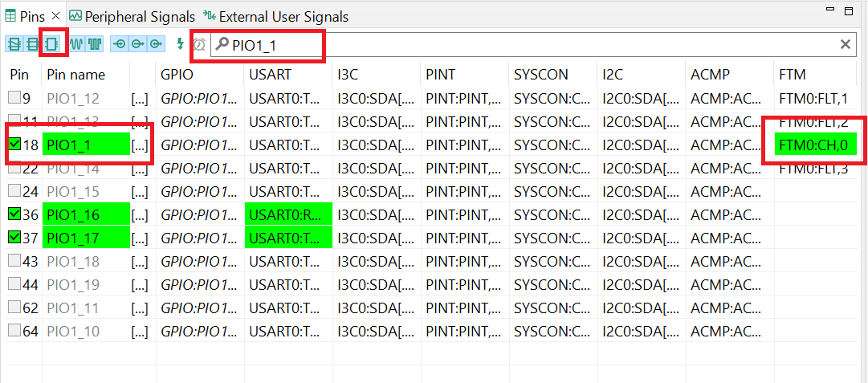Close the Pins tab
Screen dimensions: 868x383
pos(56,16)
